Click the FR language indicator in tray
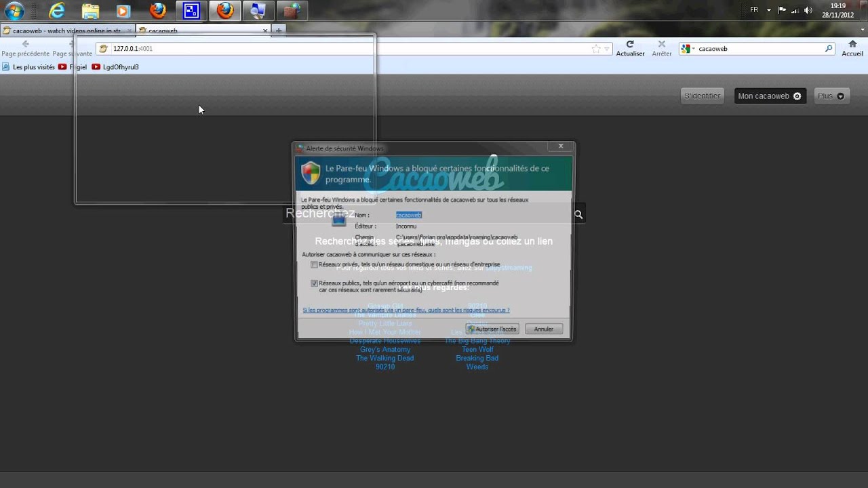The height and width of the screenshot is (488, 868). (x=754, y=10)
